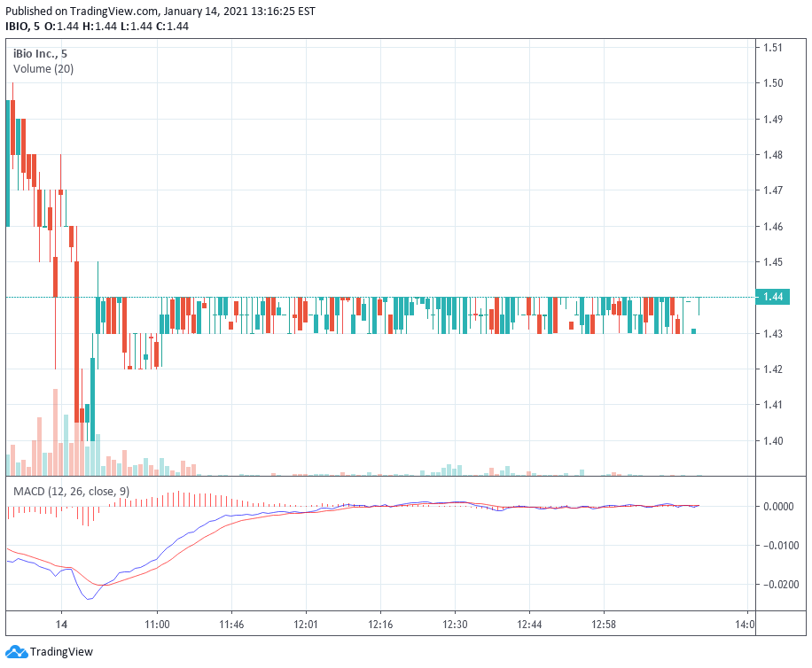Click the 1.42 price axis label
The height and width of the screenshot is (668, 812).
tap(773, 369)
